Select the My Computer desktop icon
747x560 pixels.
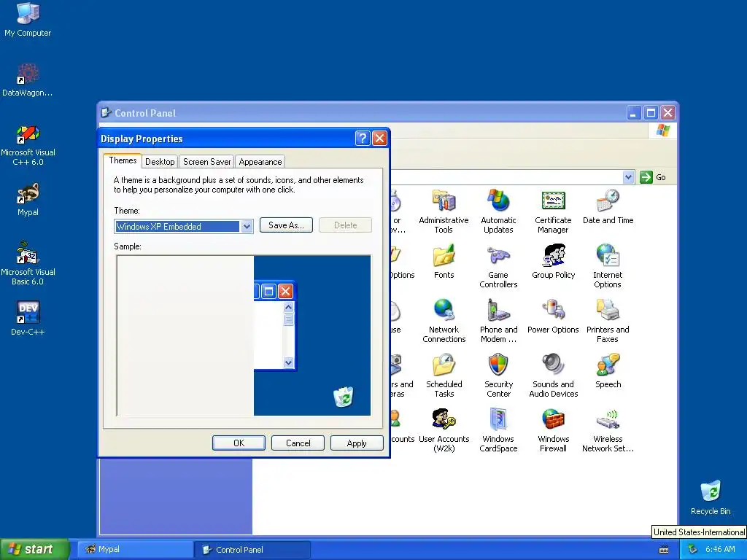28,20
